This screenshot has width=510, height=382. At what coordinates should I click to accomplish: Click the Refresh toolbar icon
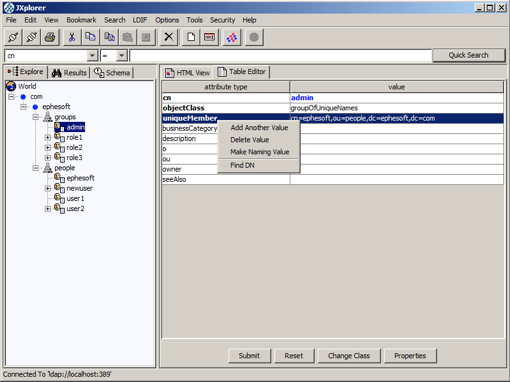(232, 37)
